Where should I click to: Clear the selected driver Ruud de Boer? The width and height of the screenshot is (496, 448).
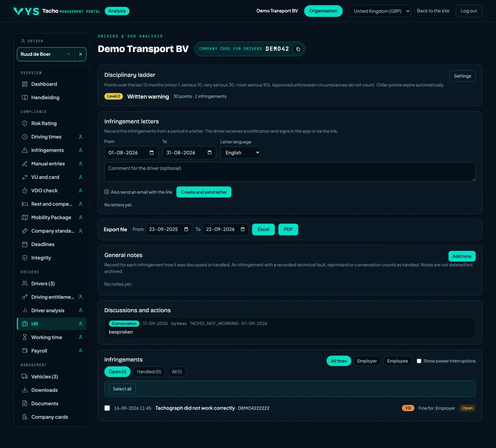(81, 54)
